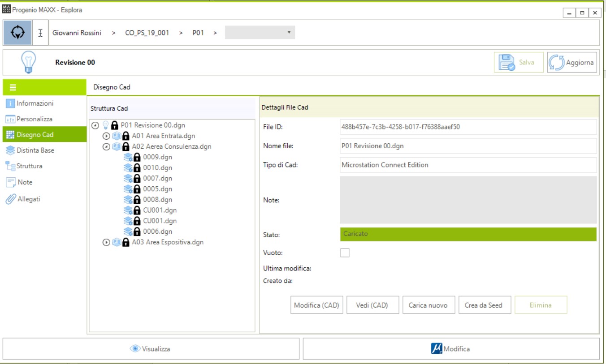Click the Vedi (CAD) button
This screenshot has width=606, height=364.
(x=372, y=305)
